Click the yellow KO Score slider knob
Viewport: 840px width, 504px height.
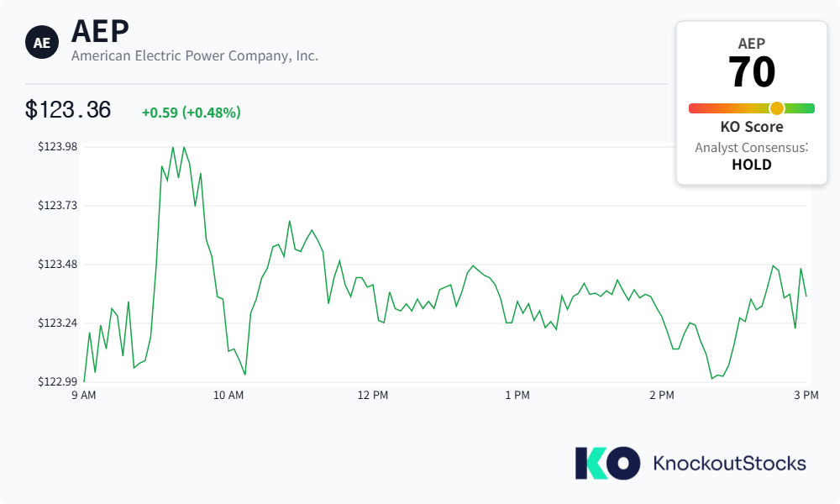click(x=777, y=108)
